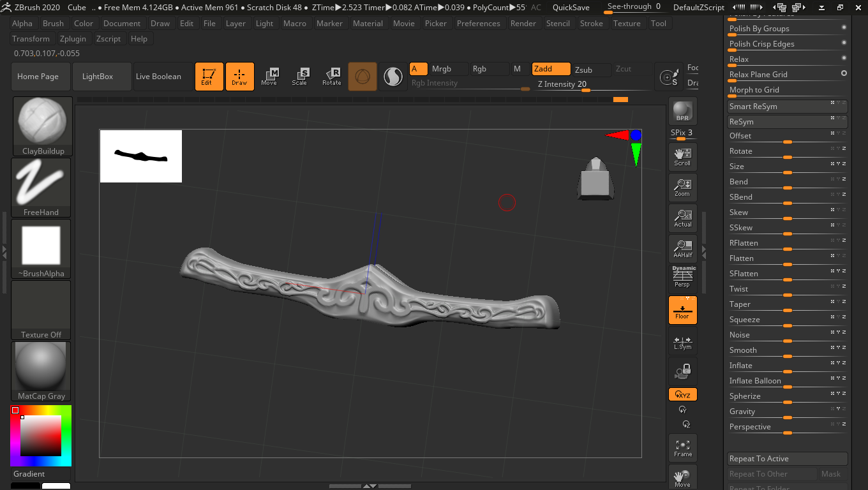Screen dimensions: 868x490
Task: Click the black silhouette thumbnail in canvas
Action: (x=141, y=156)
